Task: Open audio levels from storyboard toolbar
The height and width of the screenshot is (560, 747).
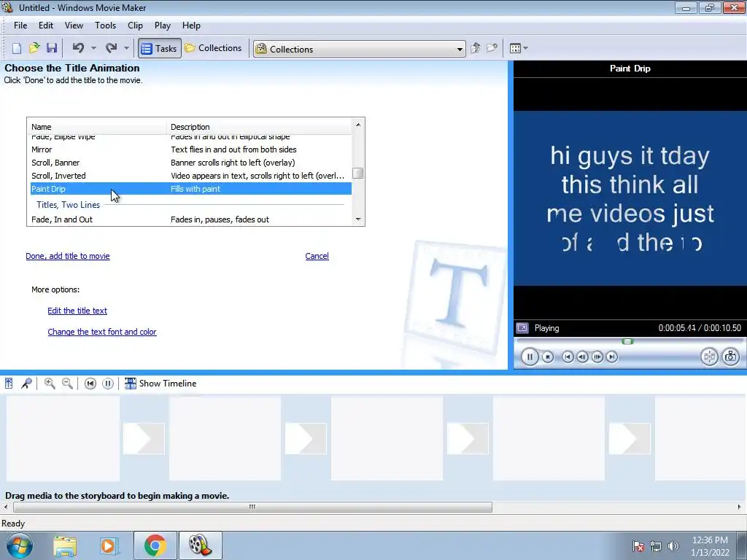Action: coord(9,384)
